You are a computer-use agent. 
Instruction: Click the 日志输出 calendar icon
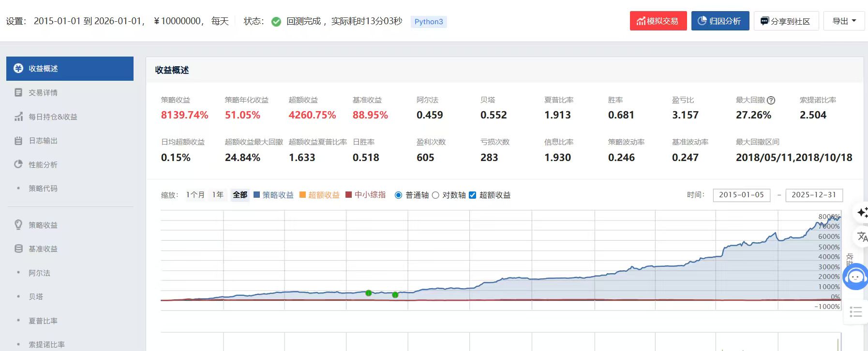(18, 141)
